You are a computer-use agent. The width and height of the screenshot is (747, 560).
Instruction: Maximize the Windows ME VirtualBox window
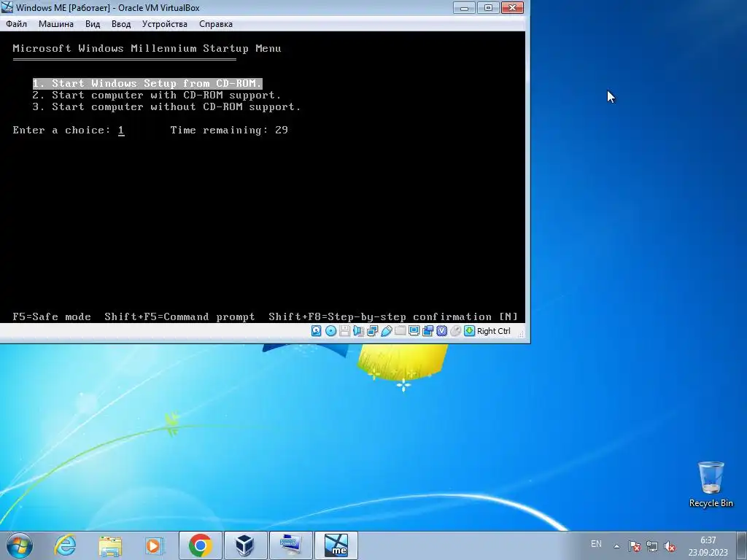tap(488, 7)
